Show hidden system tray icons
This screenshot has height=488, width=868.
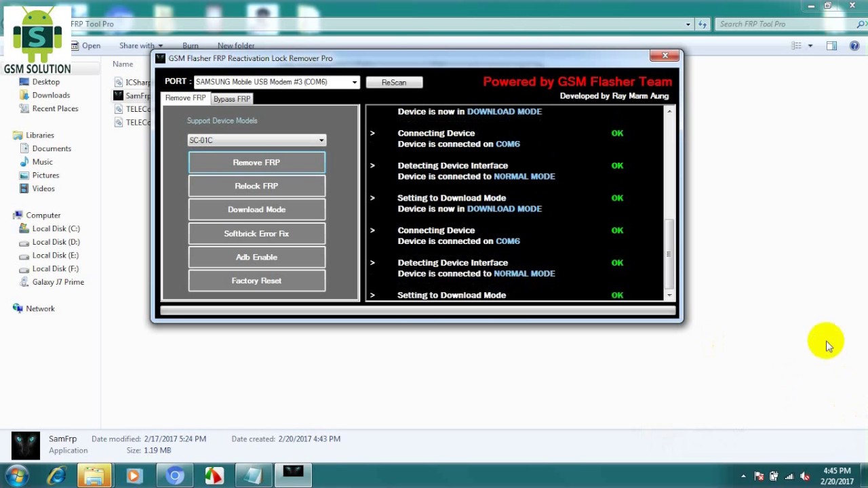(x=743, y=476)
